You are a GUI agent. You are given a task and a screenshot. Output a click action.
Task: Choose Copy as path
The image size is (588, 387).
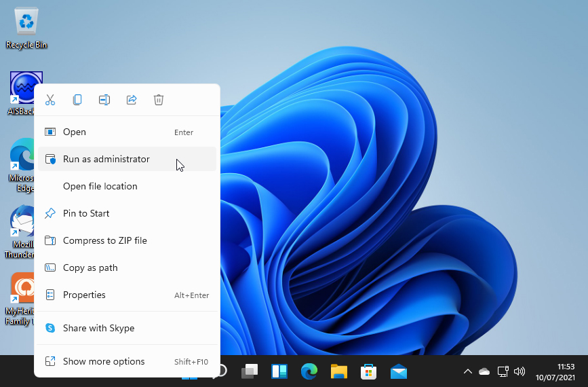(127, 268)
